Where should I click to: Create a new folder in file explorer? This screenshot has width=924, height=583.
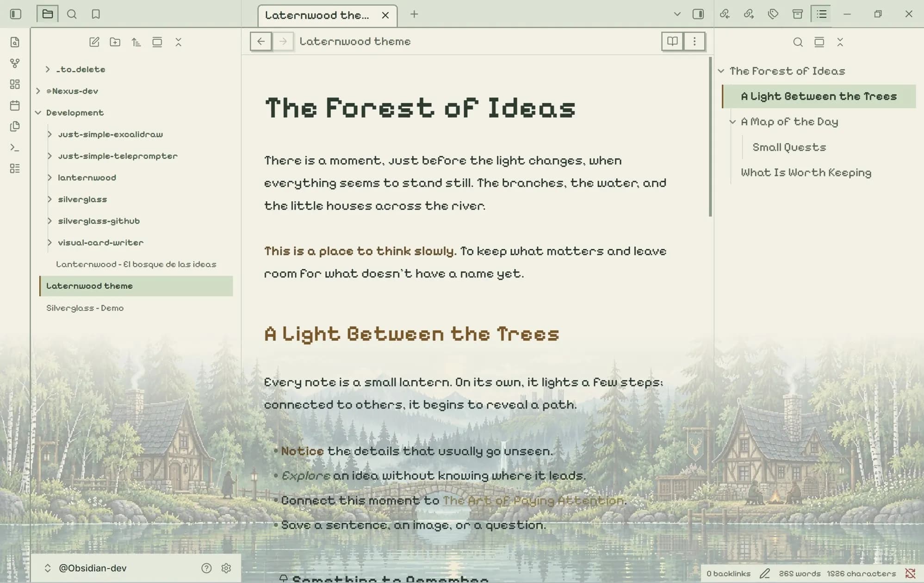coord(115,42)
